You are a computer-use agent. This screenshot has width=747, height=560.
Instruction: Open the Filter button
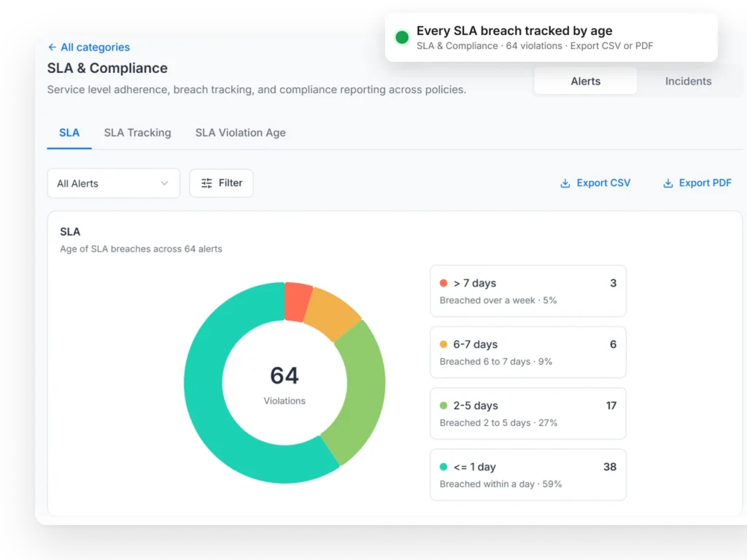(x=222, y=183)
